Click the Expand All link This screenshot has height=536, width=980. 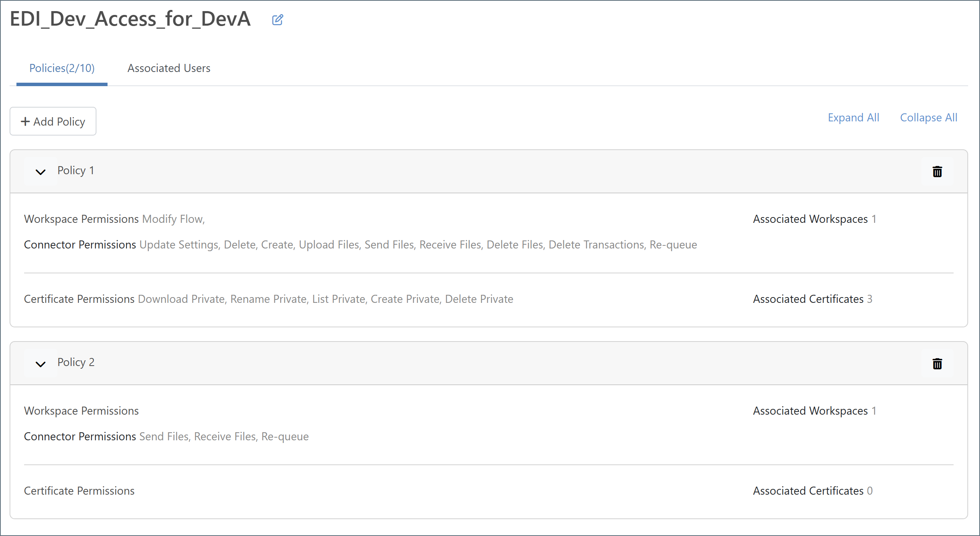coord(853,118)
